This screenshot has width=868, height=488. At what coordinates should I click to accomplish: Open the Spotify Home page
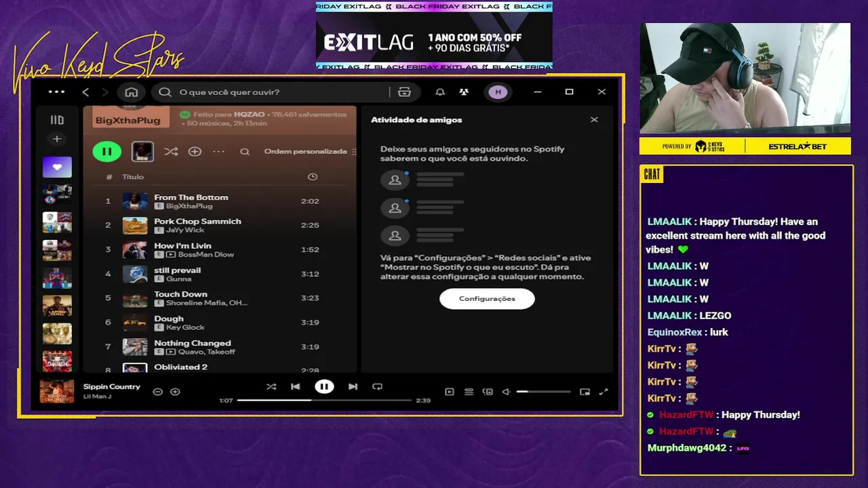coord(132,92)
